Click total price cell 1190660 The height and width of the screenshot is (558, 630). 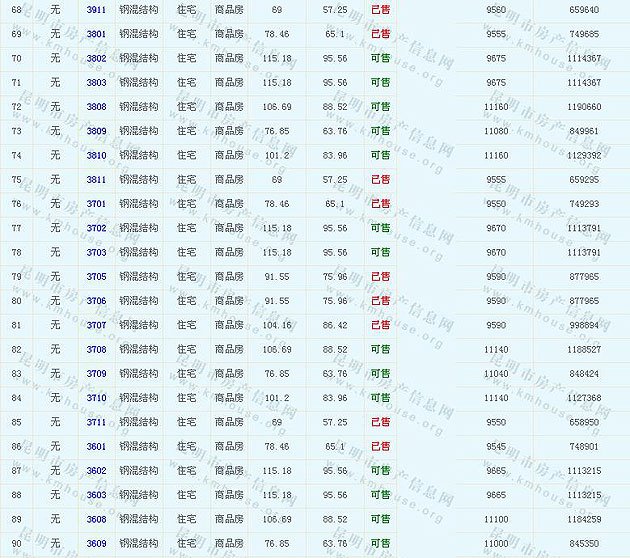click(582, 107)
